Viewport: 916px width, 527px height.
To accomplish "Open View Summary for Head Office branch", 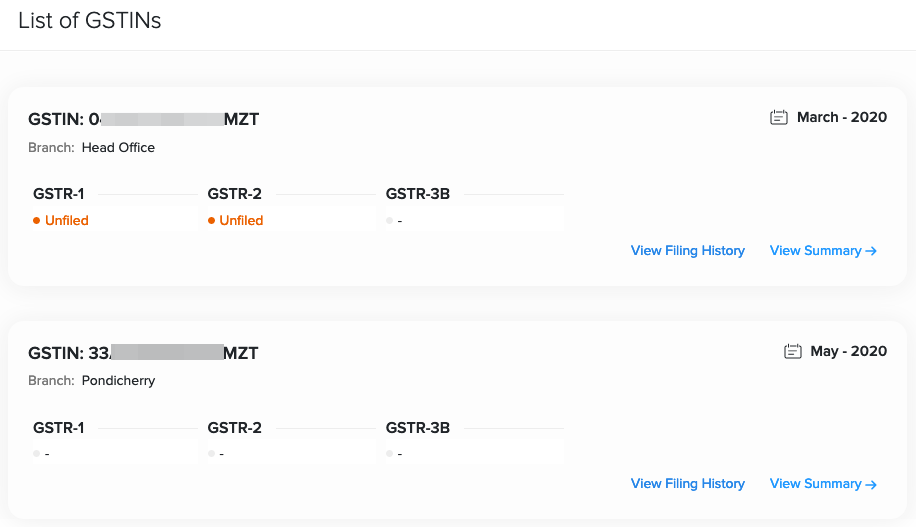I will (x=823, y=251).
